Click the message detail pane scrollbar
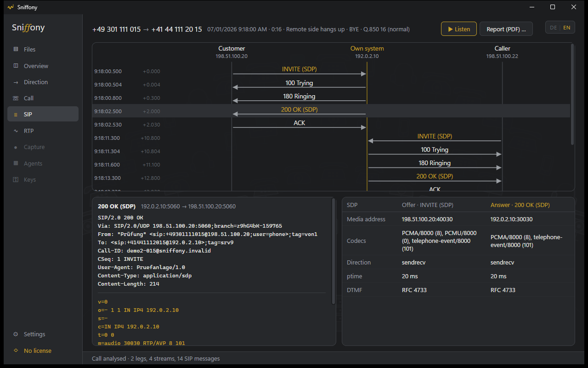This screenshot has height=368, width=588. (334, 251)
